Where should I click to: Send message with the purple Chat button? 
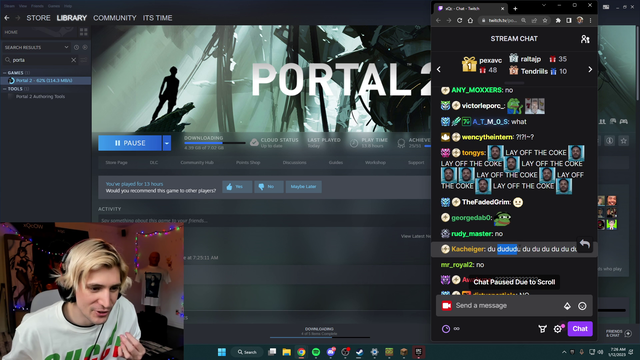click(x=580, y=329)
